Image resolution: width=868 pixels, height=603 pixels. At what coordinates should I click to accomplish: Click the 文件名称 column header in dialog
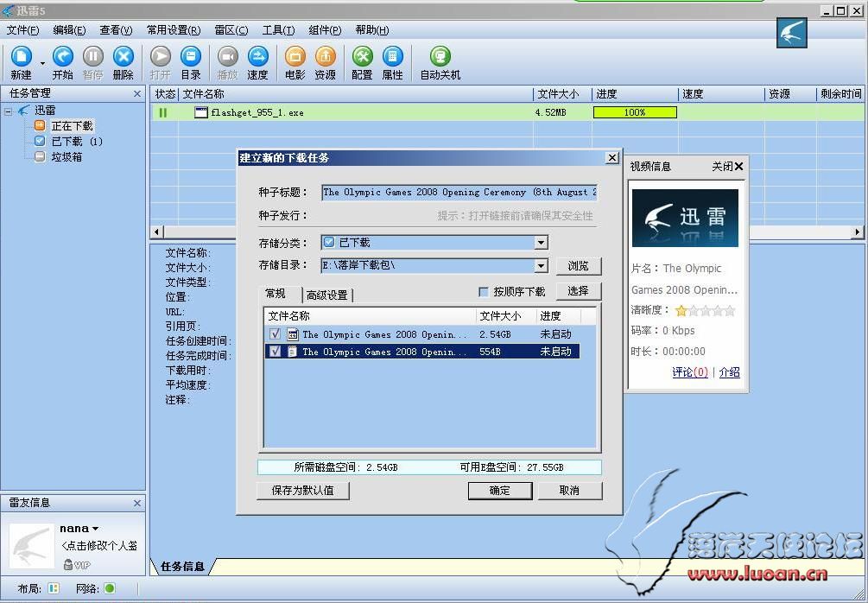(x=370, y=315)
